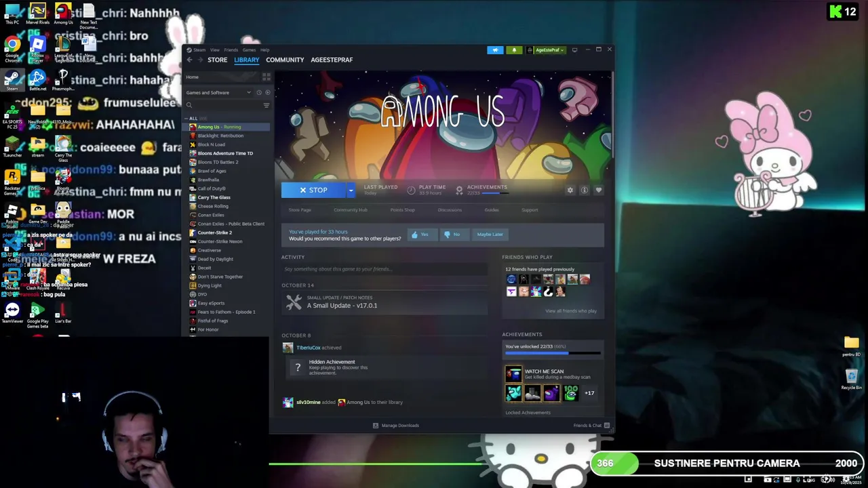Open Rockstar Games desktop shortcut
Screen dimensions: 868x488
click(12, 181)
